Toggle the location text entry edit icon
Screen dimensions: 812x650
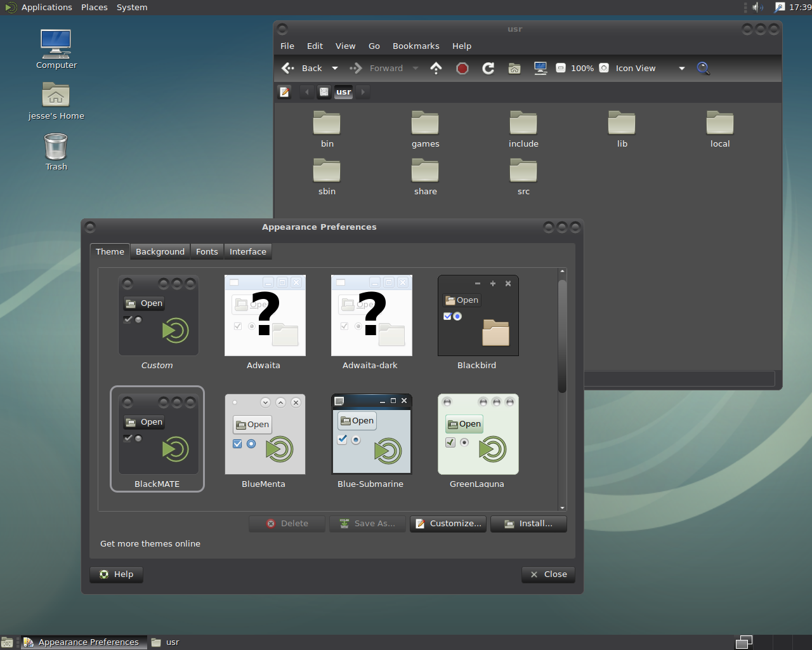point(285,92)
